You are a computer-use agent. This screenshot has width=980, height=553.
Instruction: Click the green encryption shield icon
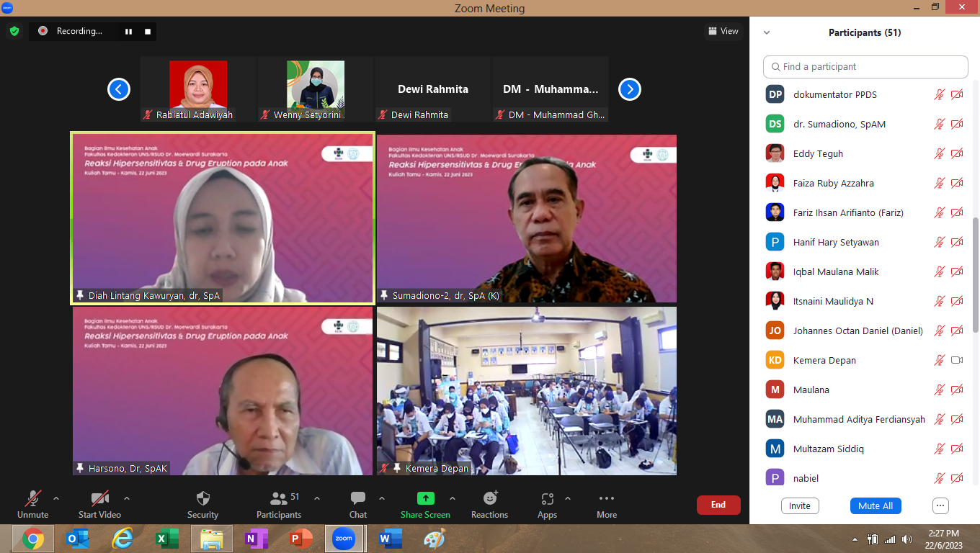[x=14, y=31]
